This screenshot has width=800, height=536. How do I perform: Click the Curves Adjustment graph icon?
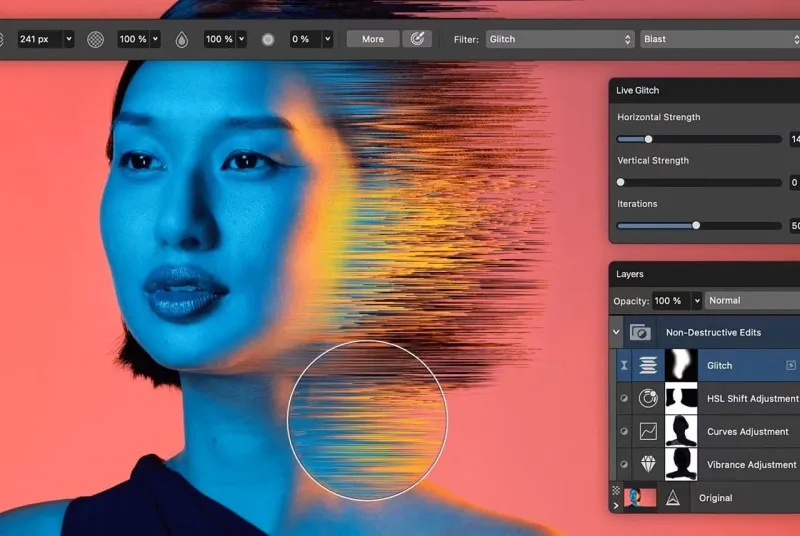(648, 431)
